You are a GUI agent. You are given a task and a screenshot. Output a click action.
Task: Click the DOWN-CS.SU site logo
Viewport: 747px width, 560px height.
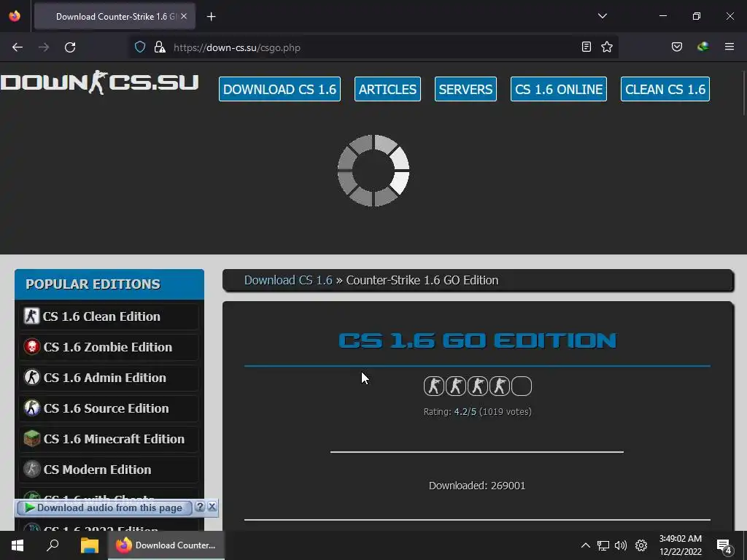(x=99, y=82)
